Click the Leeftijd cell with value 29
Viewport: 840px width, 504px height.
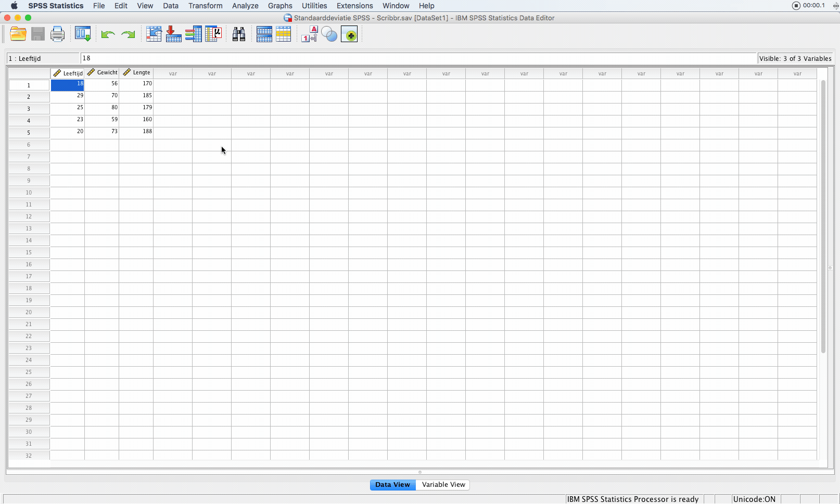click(68, 97)
